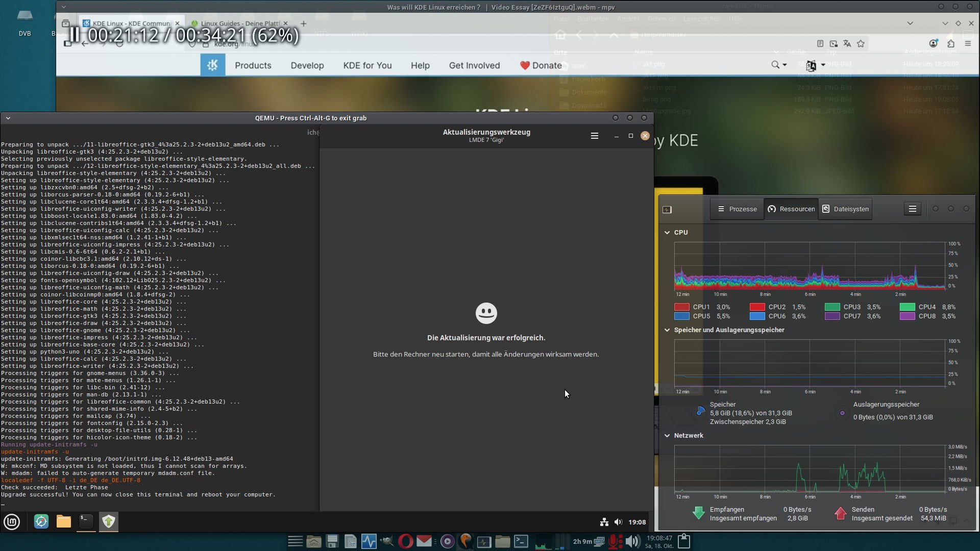The image size is (980, 551).
Task: Open the file manager in LMDE panel
Action: (x=63, y=521)
